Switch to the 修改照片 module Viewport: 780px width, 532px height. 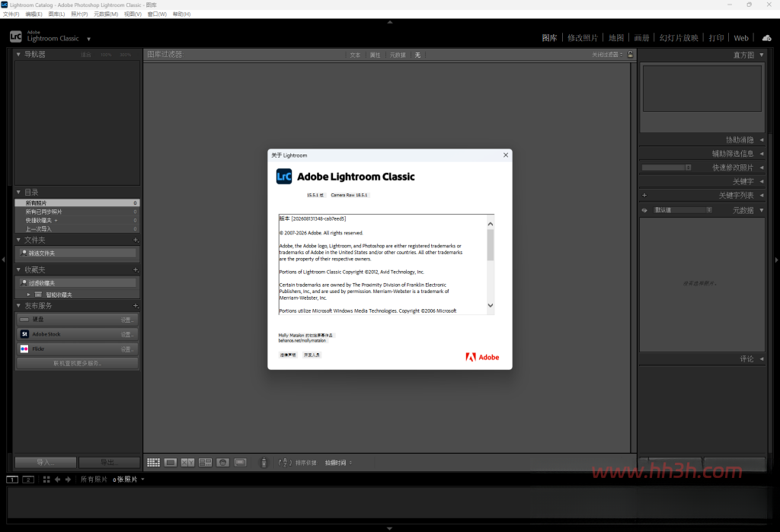583,38
